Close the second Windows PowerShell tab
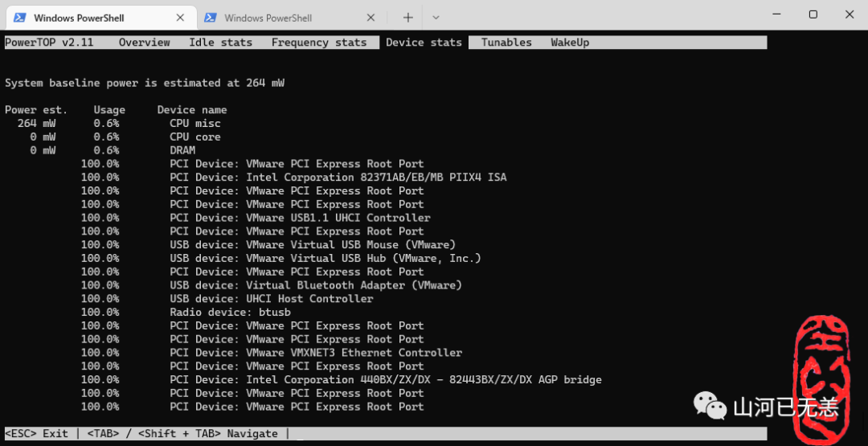 coord(371,18)
